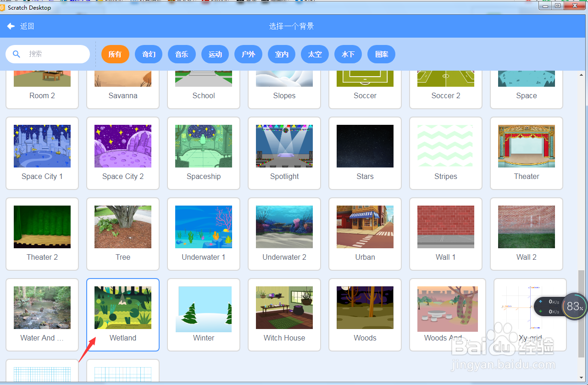The width and height of the screenshot is (588, 385).
Task: Pick the Stripes backdrop
Action: [446, 153]
